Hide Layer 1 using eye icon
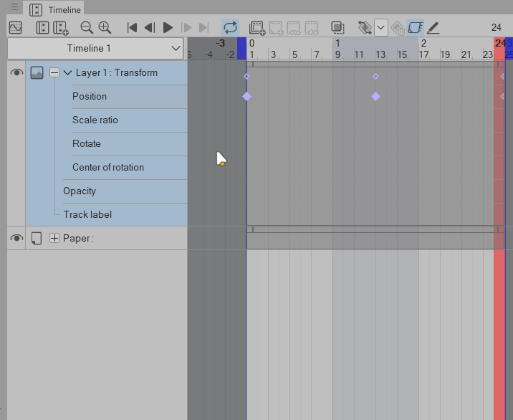The height and width of the screenshot is (420, 513). (x=16, y=73)
